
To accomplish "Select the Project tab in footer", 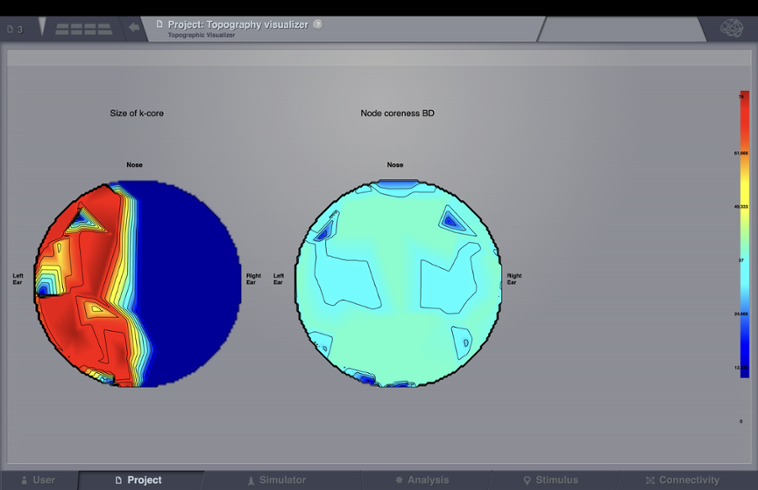I will coord(138,480).
